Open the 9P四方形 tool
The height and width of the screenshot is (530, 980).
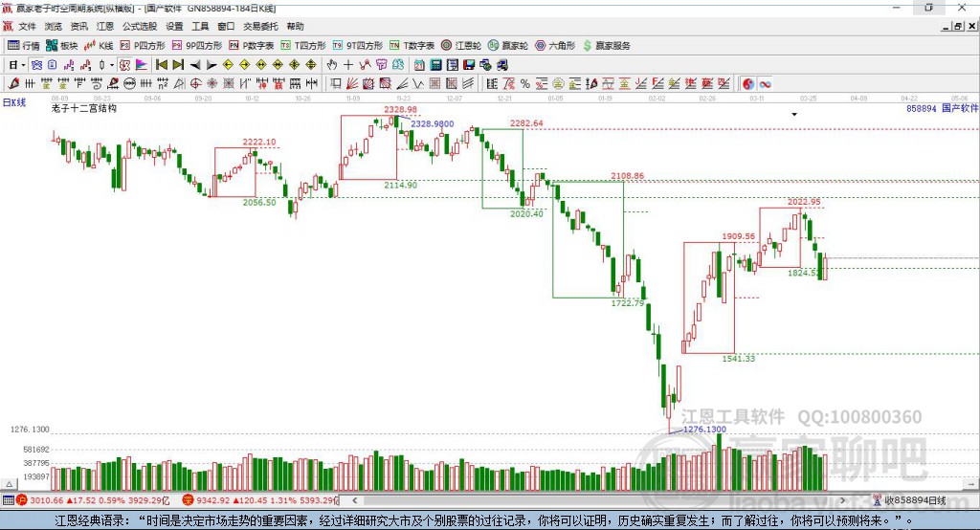point(197,46)
